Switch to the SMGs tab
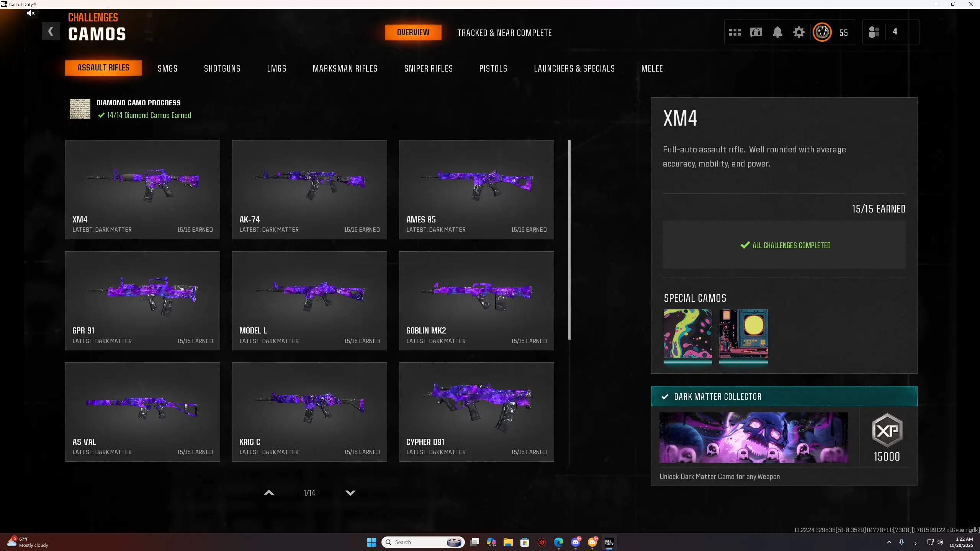Screen dimensions: 980x551 point(167,69)
